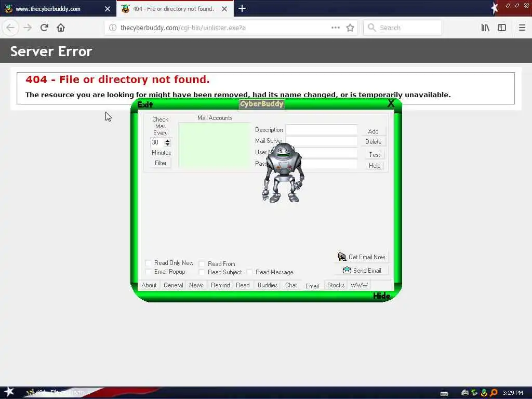Decrease the Check Mail minutes spinner
Screen dimensions: 532x399
[x=168, y=144]
